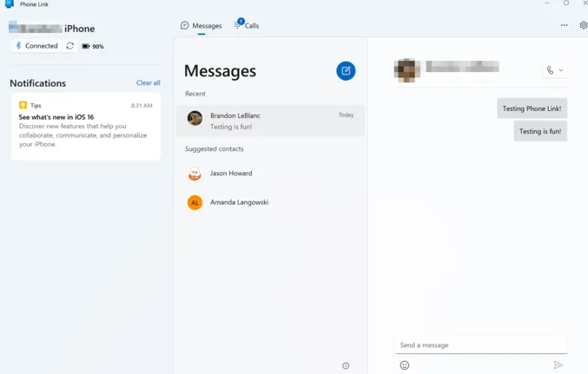Click the Bluetooth Connected status button
Image resolution: width=588 pixels, height=374 pixels.
click(36, 46)
